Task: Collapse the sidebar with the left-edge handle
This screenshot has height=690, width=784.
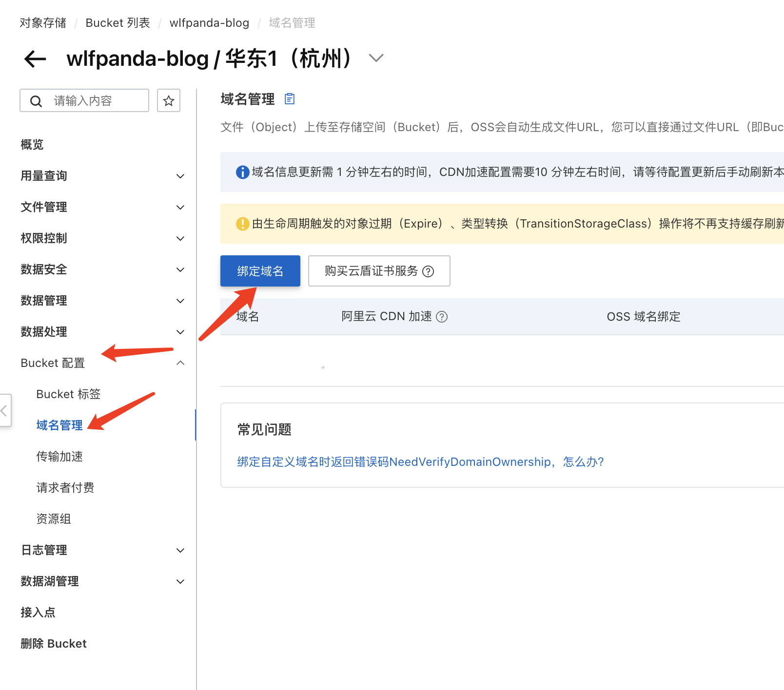Action: click(5, 410)
